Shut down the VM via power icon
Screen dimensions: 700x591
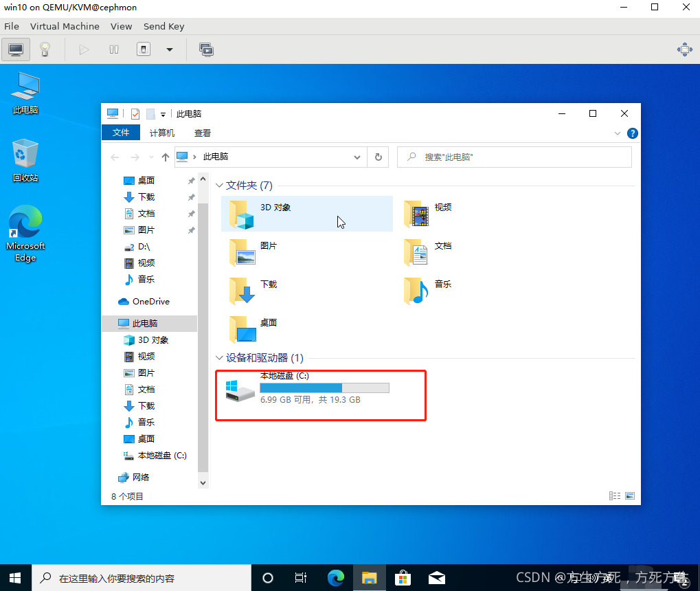(143, 49)
